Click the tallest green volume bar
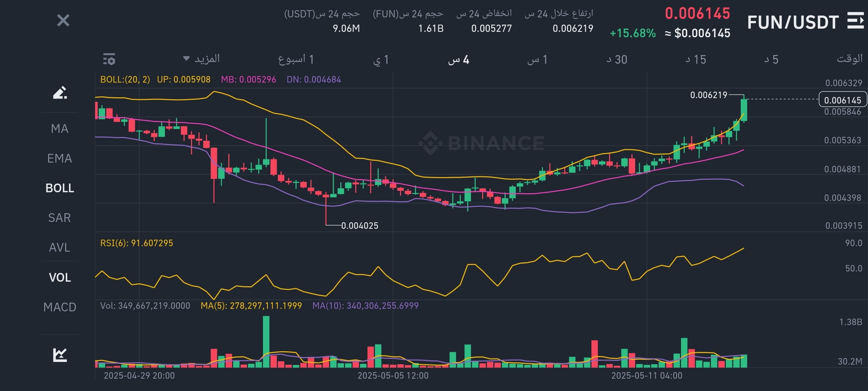This screenshot has height=391, width=868. coord(266,341)
